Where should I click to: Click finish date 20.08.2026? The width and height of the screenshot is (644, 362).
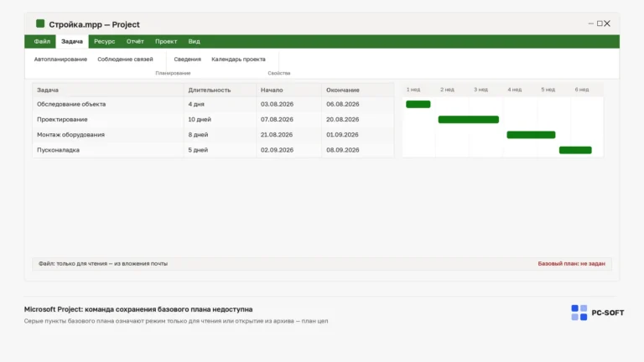[x=342, y=120]
